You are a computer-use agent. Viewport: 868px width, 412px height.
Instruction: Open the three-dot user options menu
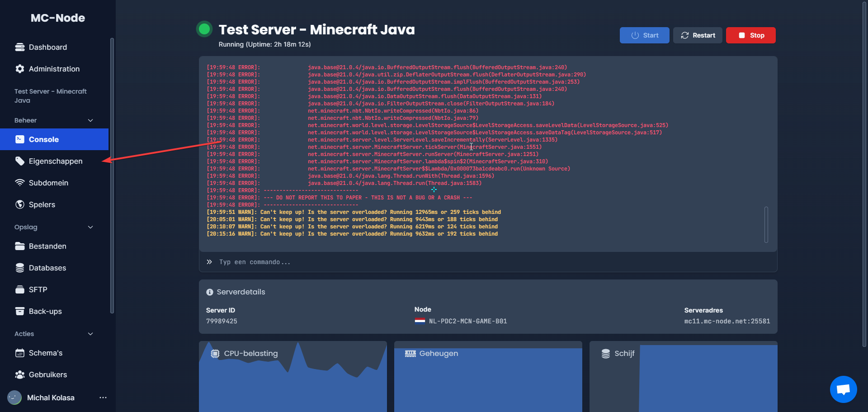click(103, 398)
